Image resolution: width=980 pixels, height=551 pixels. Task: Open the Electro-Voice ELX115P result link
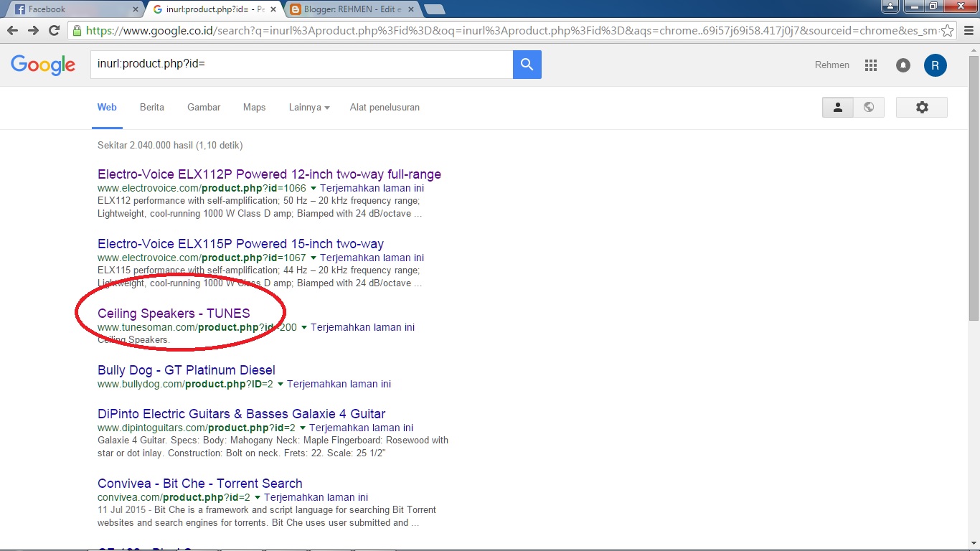click(x=240, y=244)
